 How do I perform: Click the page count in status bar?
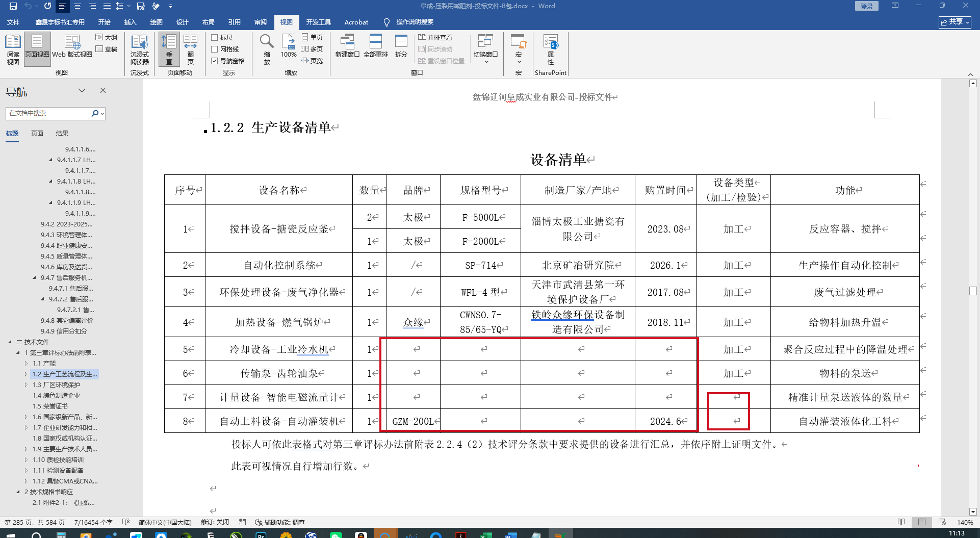[x=35, y=522]
